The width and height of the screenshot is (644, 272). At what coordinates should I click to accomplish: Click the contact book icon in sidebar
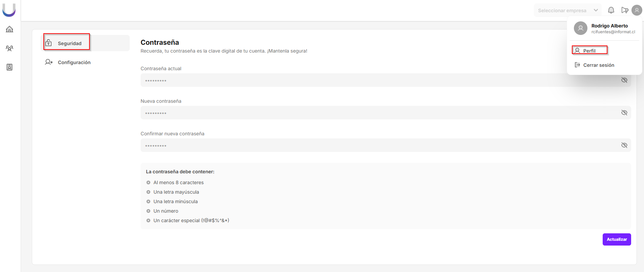[x=9, y=67]
